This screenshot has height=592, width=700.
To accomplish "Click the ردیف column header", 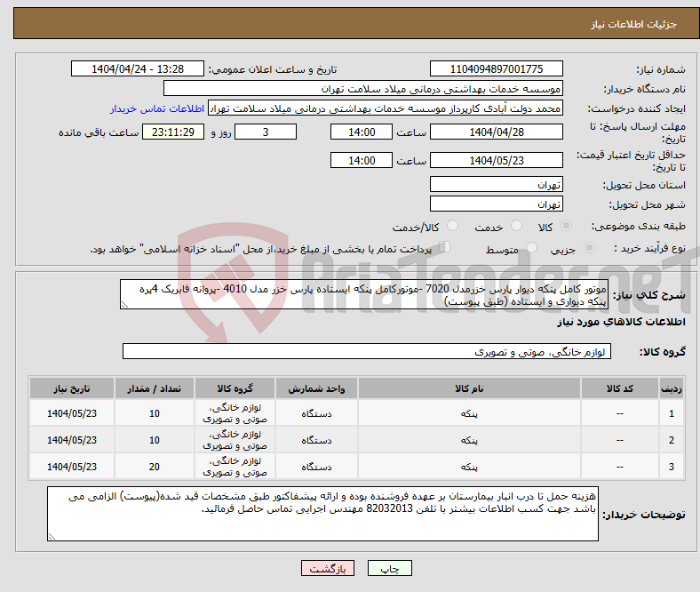I will point(672,388).
